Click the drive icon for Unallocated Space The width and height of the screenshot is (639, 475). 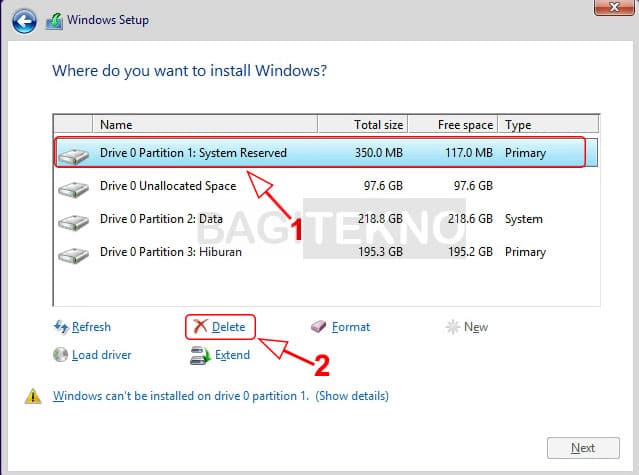(73, 189)
